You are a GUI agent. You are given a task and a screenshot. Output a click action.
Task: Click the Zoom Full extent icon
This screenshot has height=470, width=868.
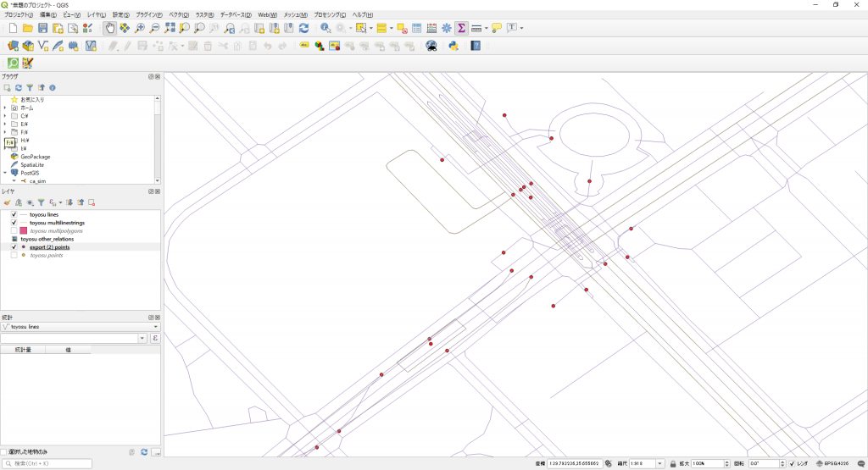tap(170, 28)
